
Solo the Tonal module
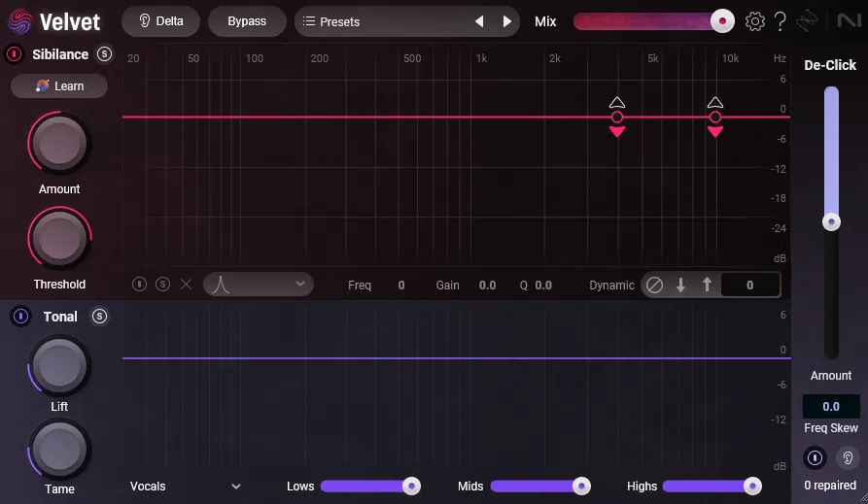point(99,317)
